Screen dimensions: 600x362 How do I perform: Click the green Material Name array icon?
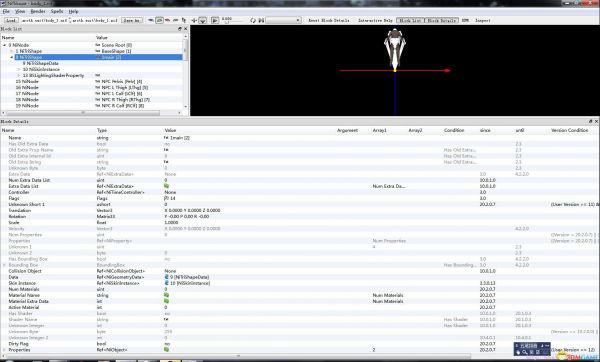point(166,295)
